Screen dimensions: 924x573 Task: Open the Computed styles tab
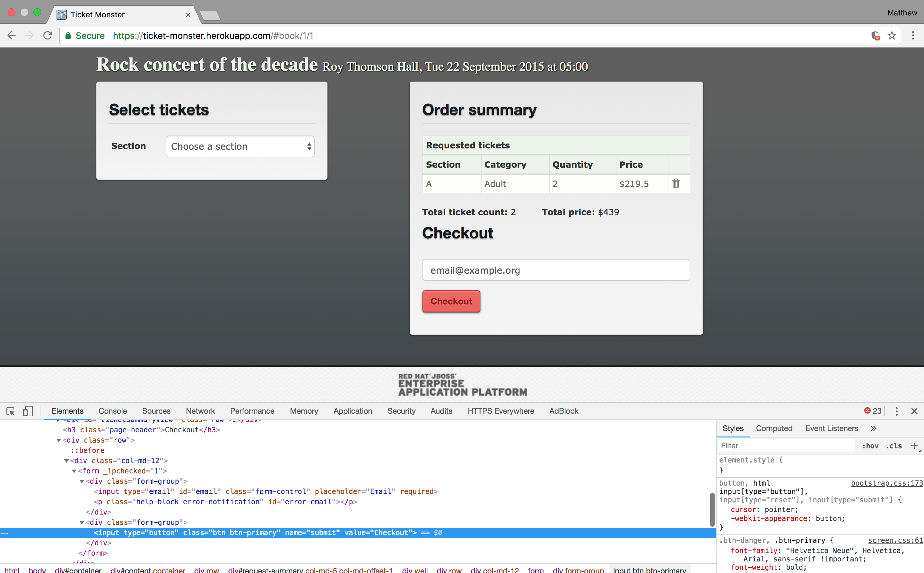point(774,428)
